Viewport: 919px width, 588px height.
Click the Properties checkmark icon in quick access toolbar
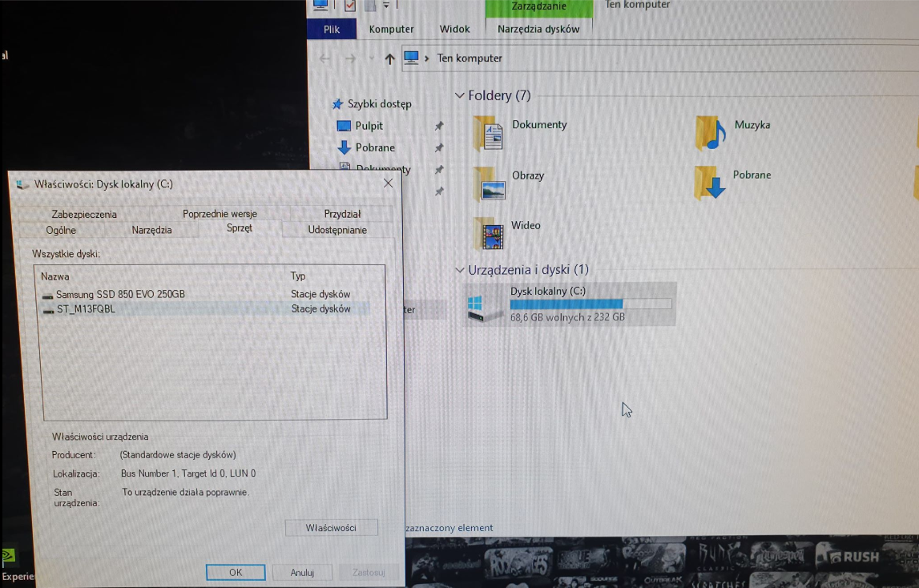click(x=350, y=6)
